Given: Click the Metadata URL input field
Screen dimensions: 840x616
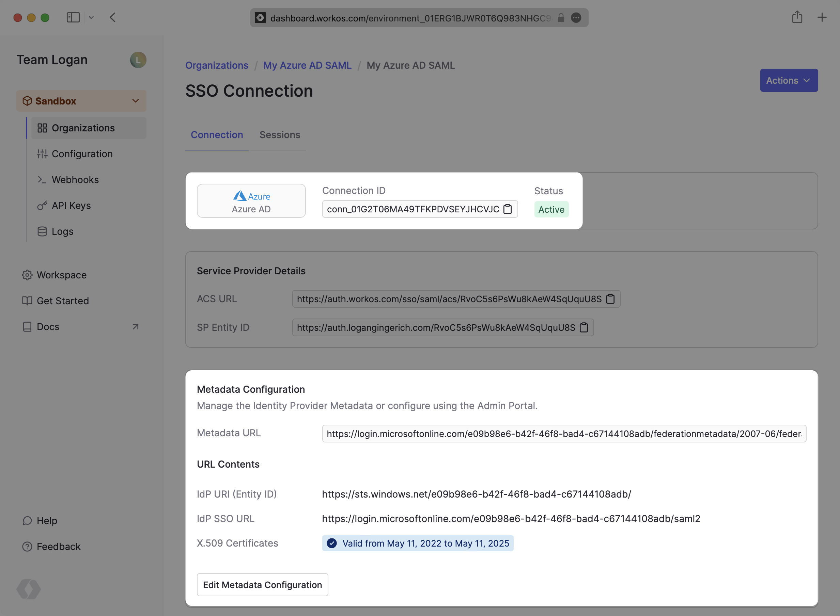Looking at the screenshot, I should pos(563,434).
